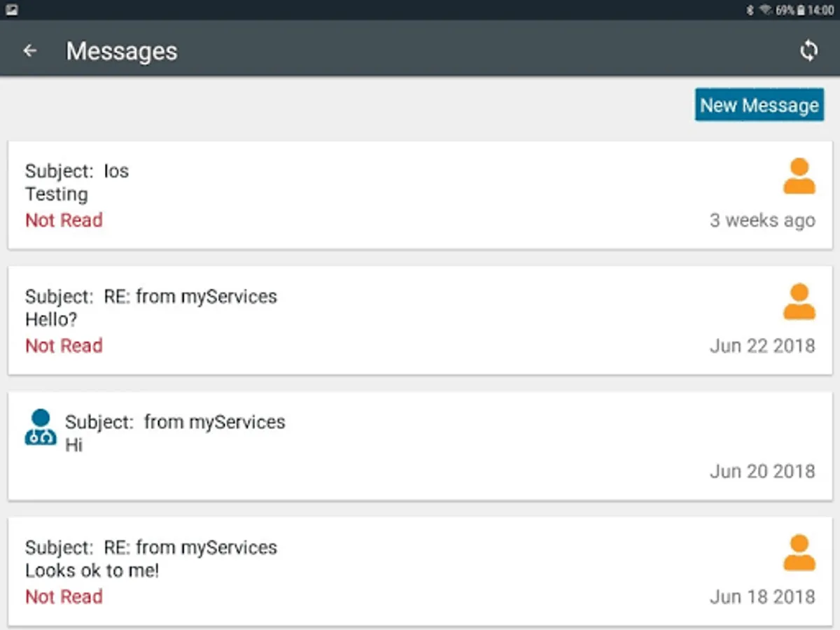Tap the battery status icon
The height and width of the screenshot is (630, 840).
[x=800, y=10]
